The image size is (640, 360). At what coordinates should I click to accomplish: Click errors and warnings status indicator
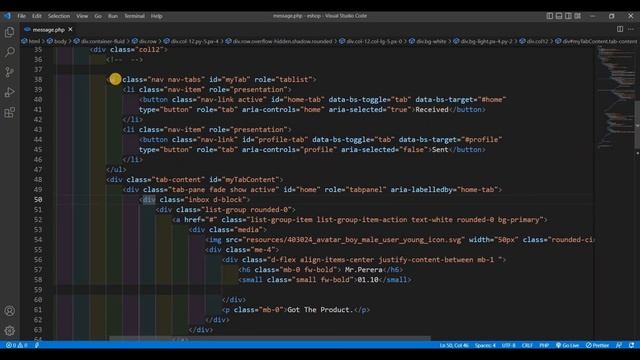pos(17,345)
